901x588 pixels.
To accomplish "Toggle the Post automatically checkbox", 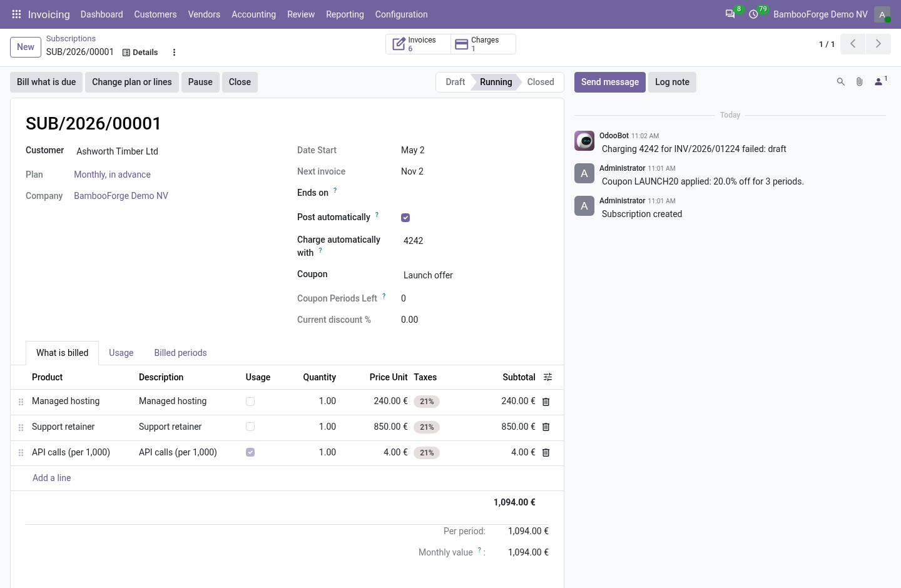I will pos(405,218).
